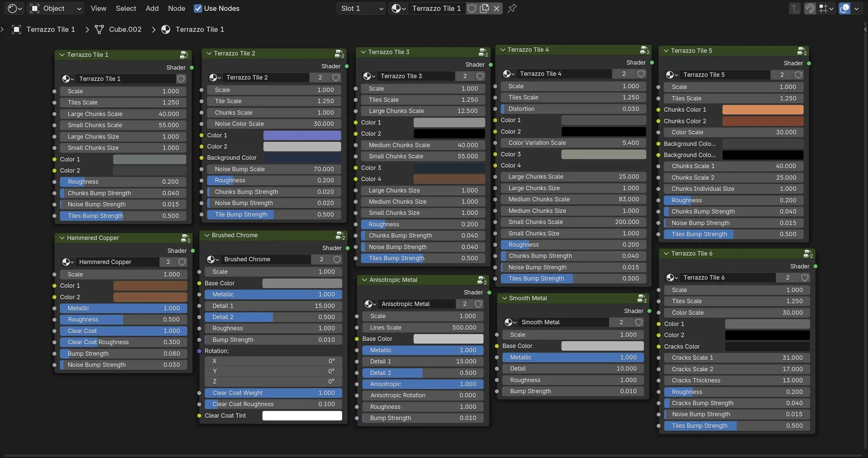This screenshot has width=868, height=458.
Task: Click the node group icon on Terrazzo Tile 6 header
Action: click(x=808, y=254)
